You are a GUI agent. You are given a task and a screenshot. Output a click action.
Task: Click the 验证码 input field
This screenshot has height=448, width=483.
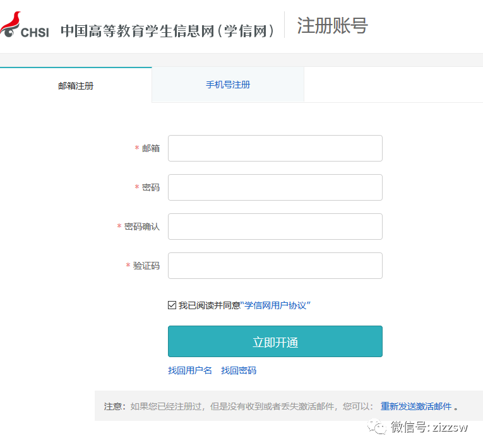pos(275,266)
